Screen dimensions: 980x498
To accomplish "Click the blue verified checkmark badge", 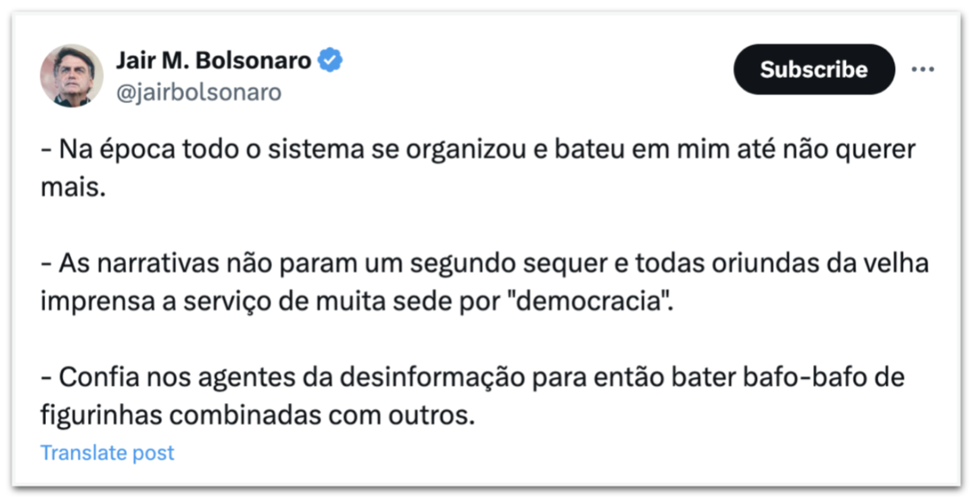I will pyautogui.click(x=330, y=60).
